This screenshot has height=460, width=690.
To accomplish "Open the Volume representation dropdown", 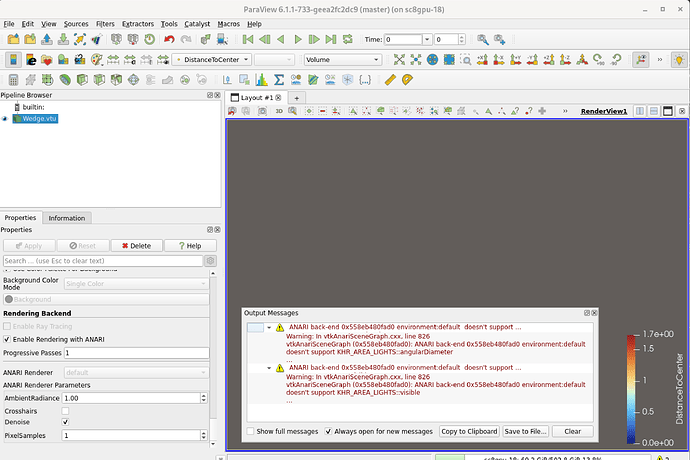I will click(342, 59).
